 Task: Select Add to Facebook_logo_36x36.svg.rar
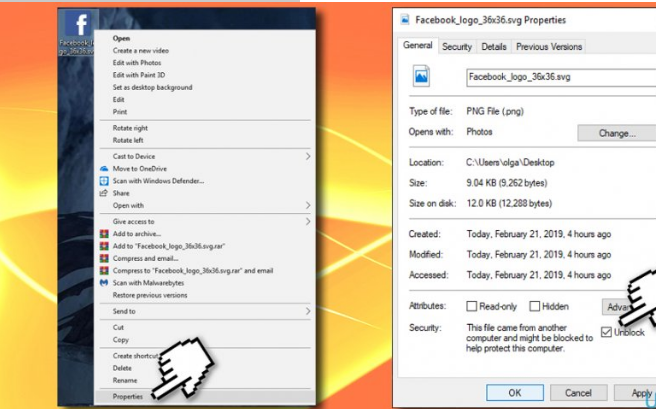pyautogui.click(x=169, y=246)
